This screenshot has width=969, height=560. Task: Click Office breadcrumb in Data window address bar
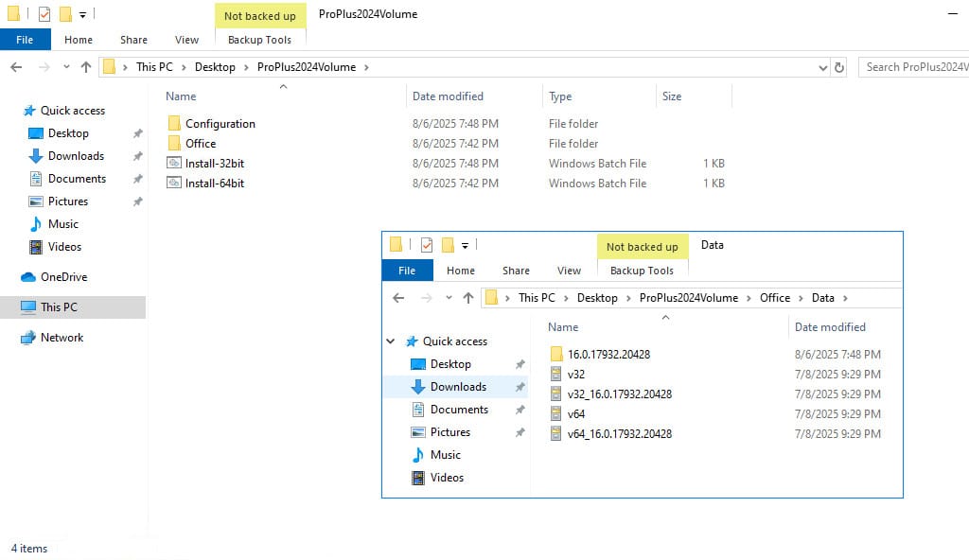(775, 298)
